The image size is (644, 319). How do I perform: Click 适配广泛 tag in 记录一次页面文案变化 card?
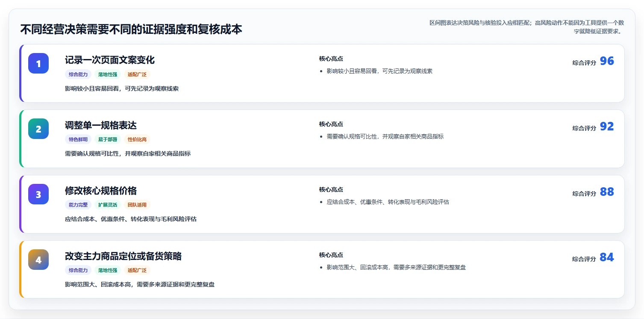[137, 74]
